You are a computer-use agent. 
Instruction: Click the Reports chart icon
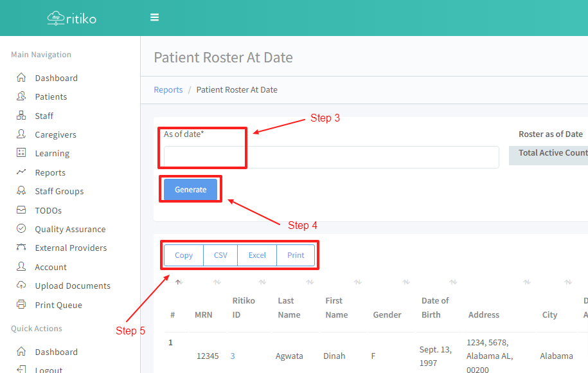(x=21, y=172)
